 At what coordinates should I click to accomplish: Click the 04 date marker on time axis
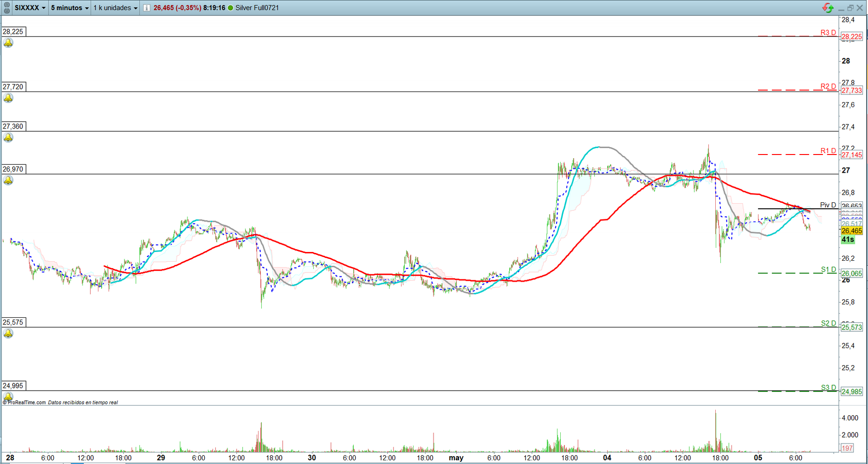point(607,458)
